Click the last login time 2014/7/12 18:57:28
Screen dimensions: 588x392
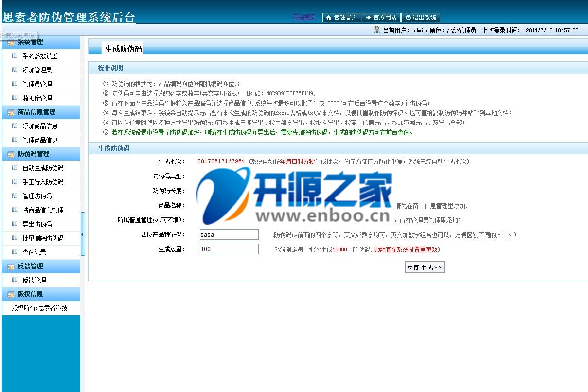pos(552,30)
